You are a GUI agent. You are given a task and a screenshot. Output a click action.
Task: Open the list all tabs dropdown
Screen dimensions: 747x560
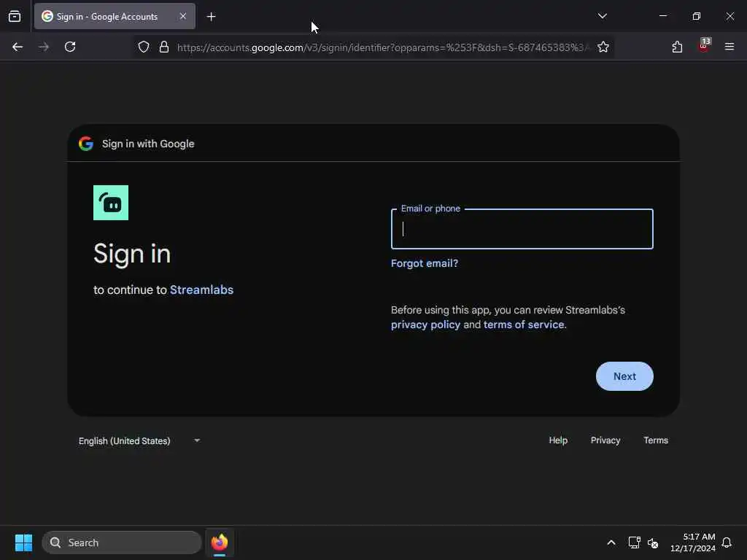point(602,16)
